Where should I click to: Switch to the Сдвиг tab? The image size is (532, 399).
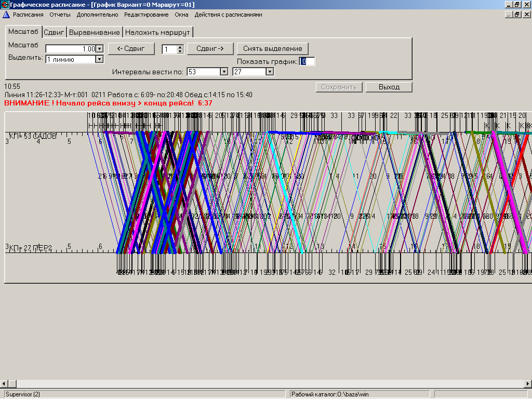click(54, 32)
